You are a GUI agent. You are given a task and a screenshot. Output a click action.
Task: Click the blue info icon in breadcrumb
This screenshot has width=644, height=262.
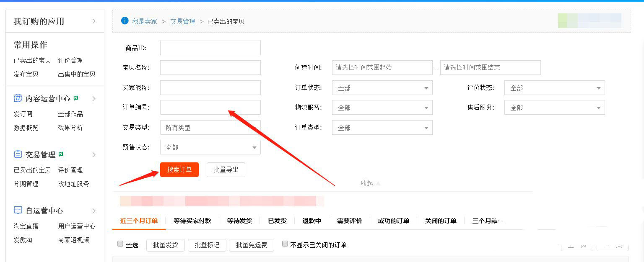tap(125, 21)
